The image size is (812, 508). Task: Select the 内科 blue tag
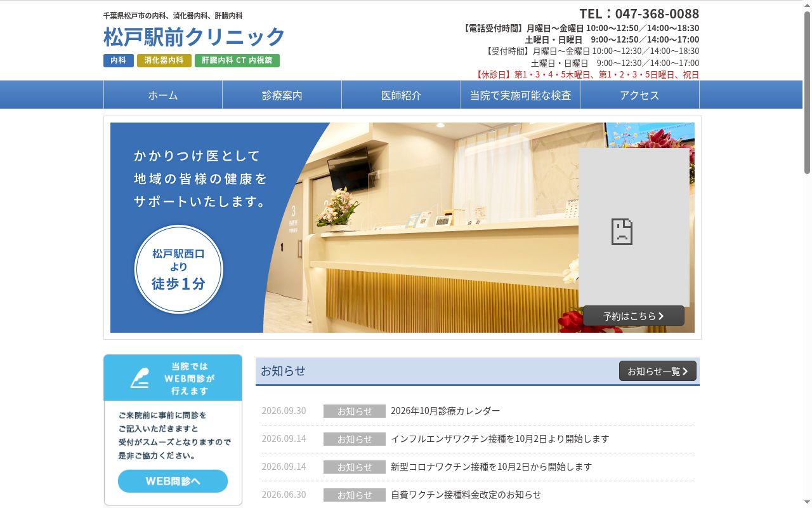pyautogui.click(x=119, y=60)
